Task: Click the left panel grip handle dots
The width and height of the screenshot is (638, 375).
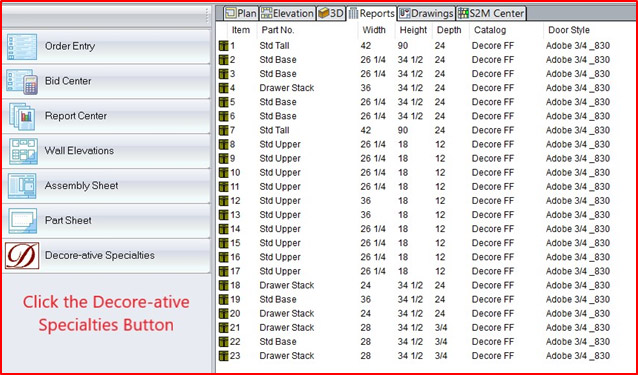Action: tap(208, 15)
